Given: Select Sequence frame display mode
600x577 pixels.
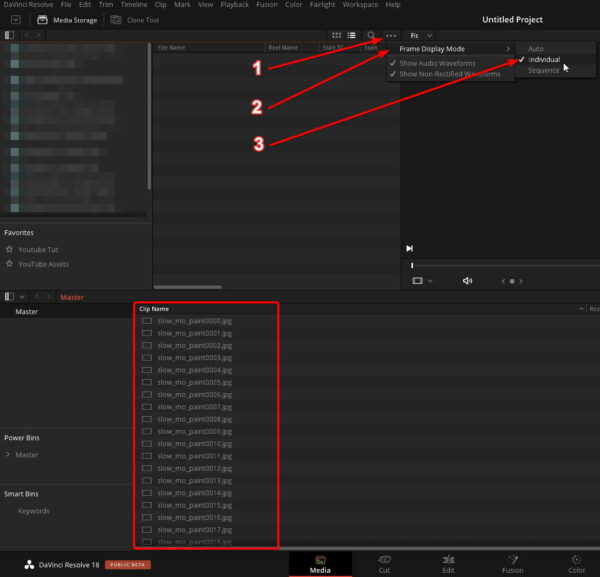Looking at the screenshot, I should click(543, 70).
